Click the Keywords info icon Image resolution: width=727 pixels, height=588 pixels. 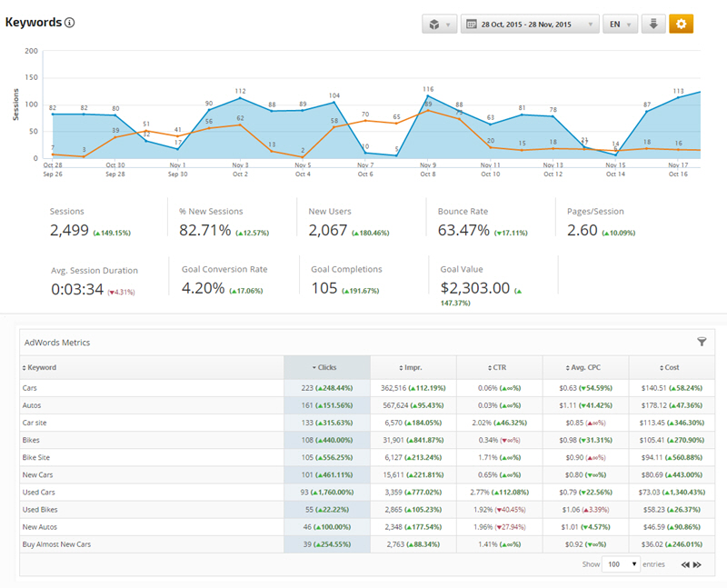[70, 23]
